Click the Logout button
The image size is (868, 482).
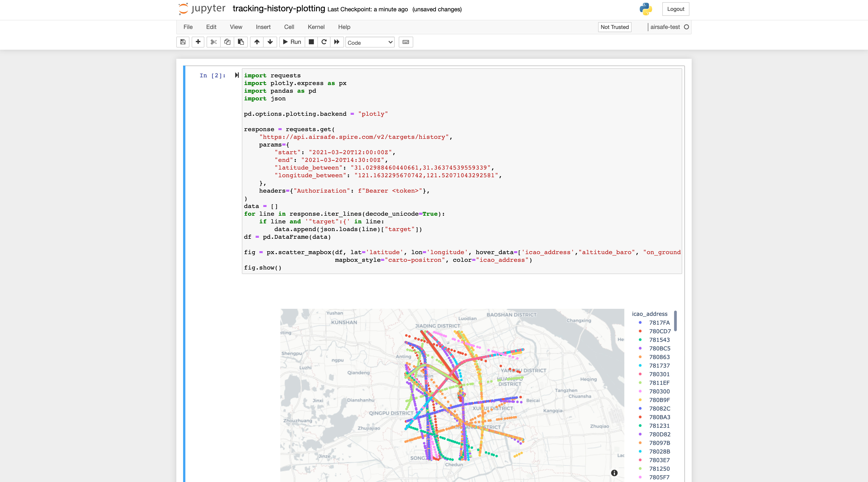click(676, 9)
